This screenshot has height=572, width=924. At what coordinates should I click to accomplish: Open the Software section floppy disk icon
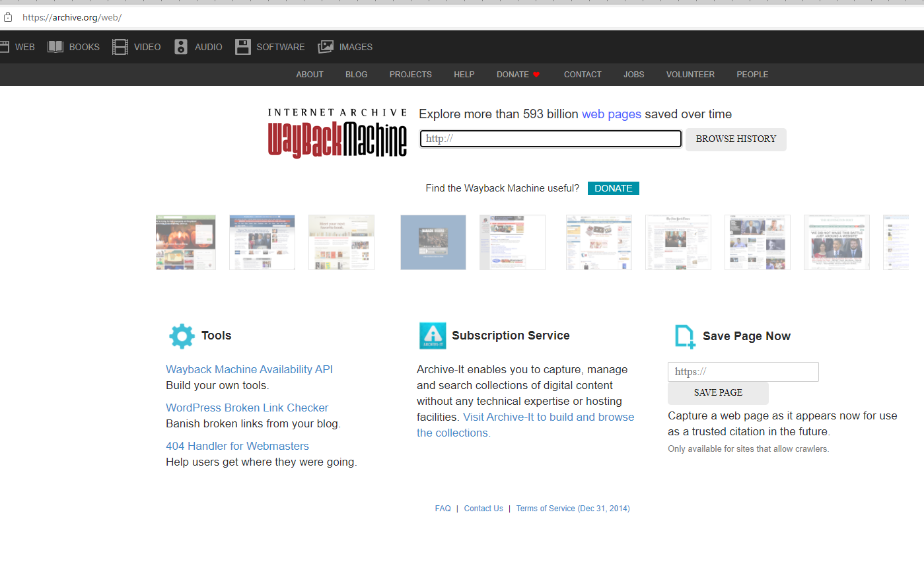(x=243, y=47)
